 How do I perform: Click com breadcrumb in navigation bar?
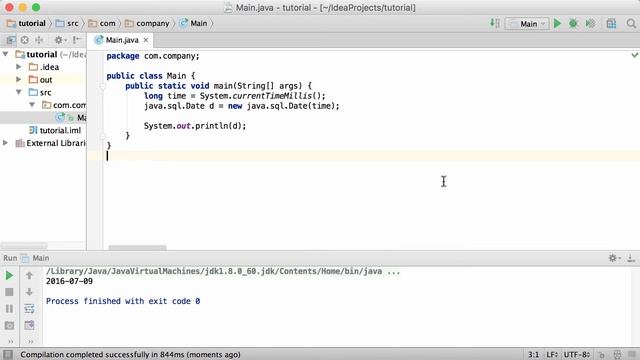pos(102,23)
